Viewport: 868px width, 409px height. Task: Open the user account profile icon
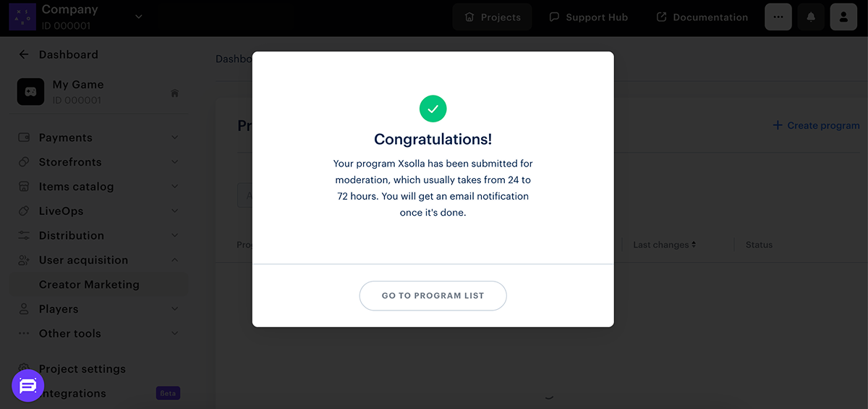pos(843,17)
